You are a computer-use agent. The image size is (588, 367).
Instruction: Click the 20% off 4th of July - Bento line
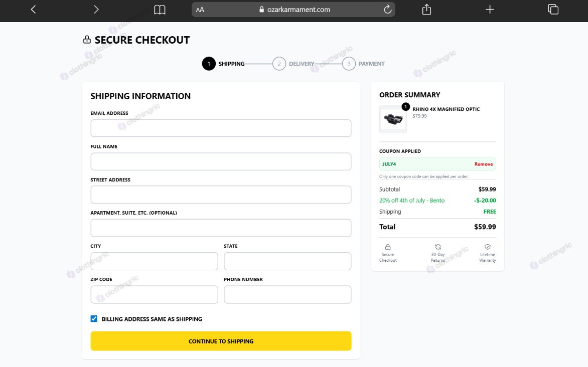click(412, 201)
